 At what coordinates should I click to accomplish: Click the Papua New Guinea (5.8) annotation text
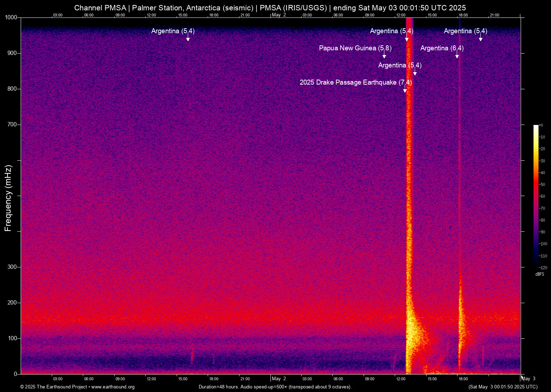tap(355, 48)
